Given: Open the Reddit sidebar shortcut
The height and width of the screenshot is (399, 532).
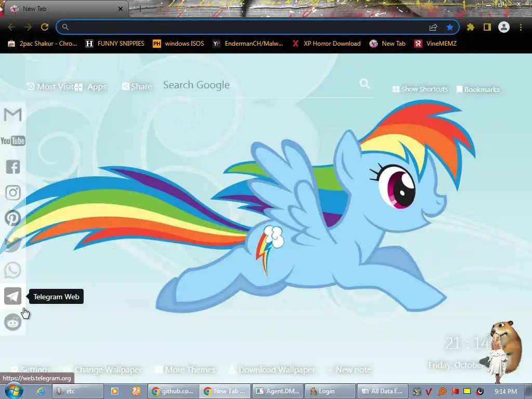Looking at the screenshot, I should (x=13, y=322).
